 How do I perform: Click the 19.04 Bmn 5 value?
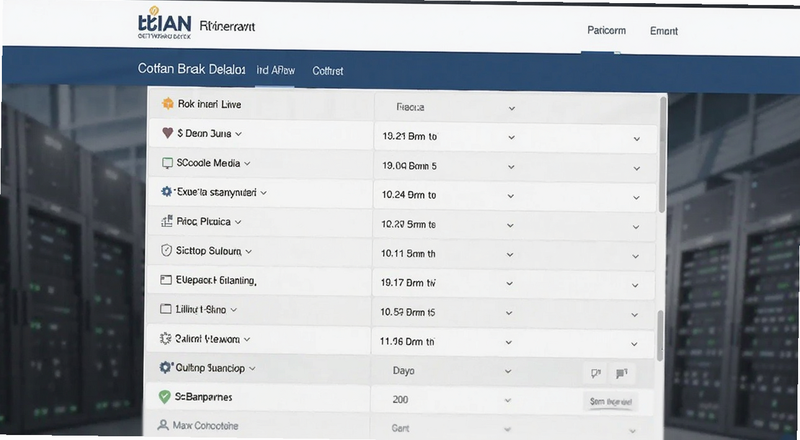tap(409, 166)
